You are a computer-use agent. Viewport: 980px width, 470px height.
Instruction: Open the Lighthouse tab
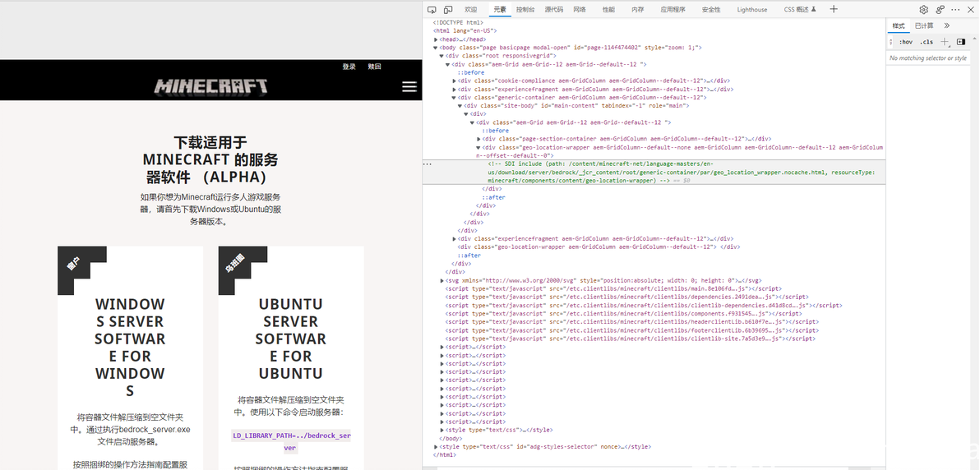(x=752, y=9)
